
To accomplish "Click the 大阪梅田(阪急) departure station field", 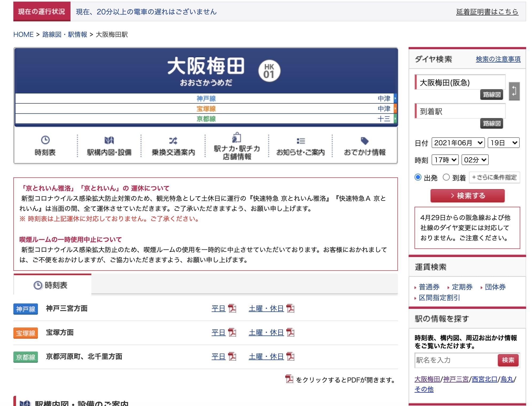I will 460,83.
